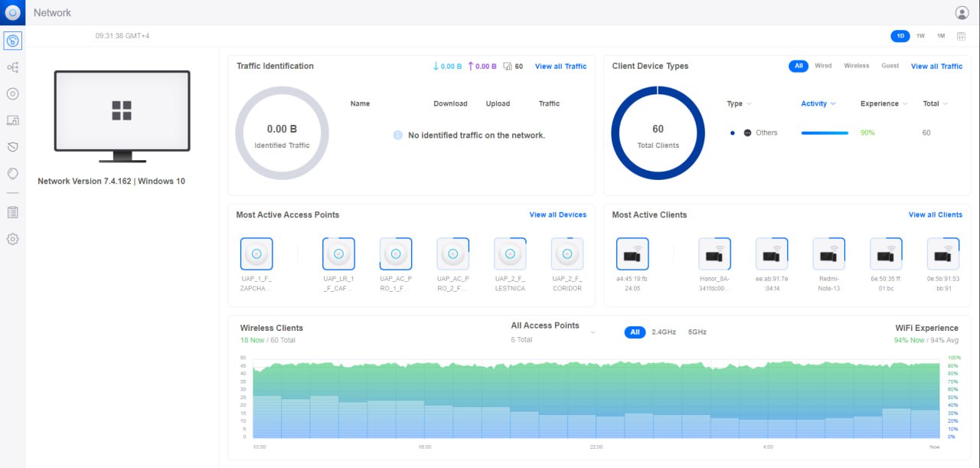Viewport: 980px width, 468px height.
Task: Switch Client Device Types to Guest
Action: [890, 66]
